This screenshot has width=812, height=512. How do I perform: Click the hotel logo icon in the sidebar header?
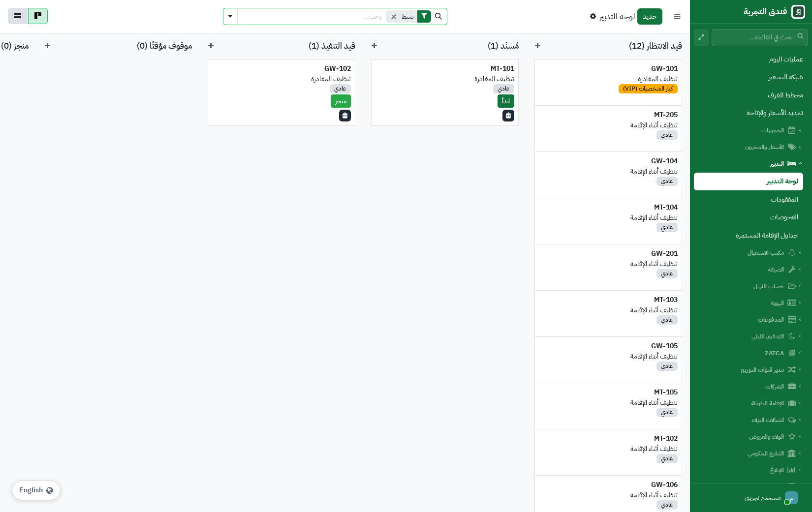tap(798, 12)
